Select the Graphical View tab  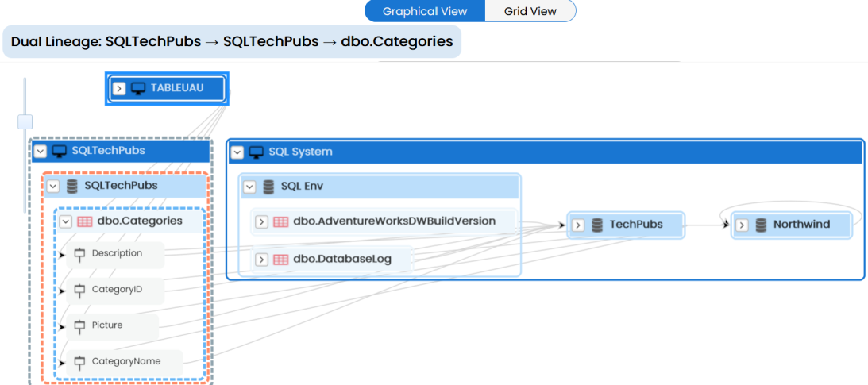[x=425, y=11]
